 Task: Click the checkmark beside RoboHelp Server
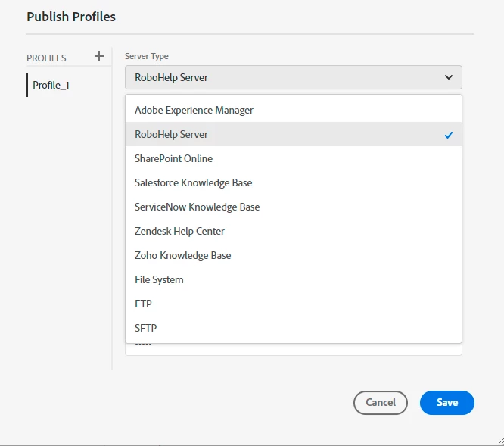pos(448,135)
